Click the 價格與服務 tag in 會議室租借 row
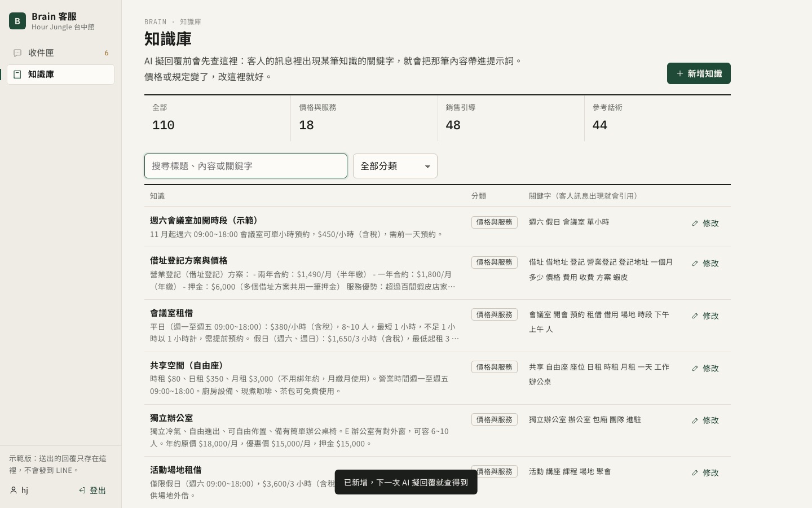 [x=495, y=315]
